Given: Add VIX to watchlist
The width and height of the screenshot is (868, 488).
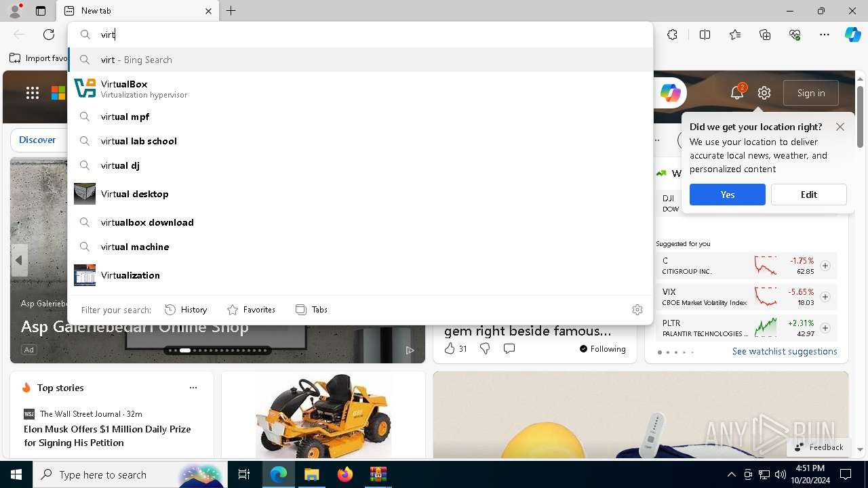Looking at the screenshot, I should coord(825,297).
